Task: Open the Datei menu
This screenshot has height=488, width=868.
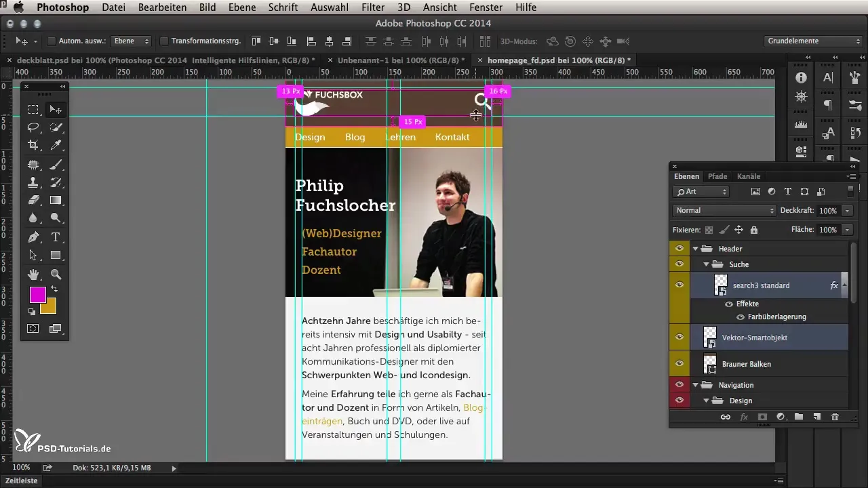Action: (x=115, y=7)
